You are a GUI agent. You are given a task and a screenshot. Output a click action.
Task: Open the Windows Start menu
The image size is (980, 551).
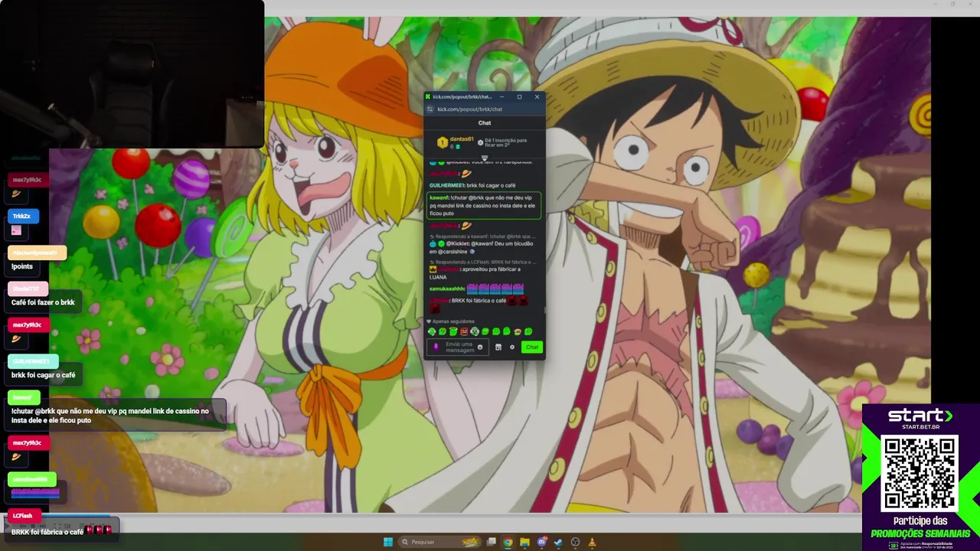[388, 542]
